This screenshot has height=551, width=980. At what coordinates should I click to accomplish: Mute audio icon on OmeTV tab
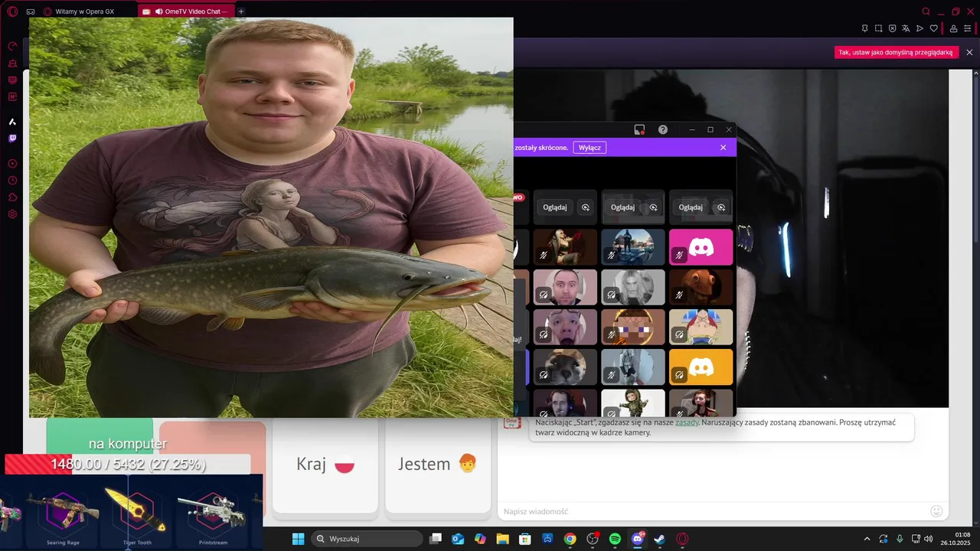coord(158,11)
